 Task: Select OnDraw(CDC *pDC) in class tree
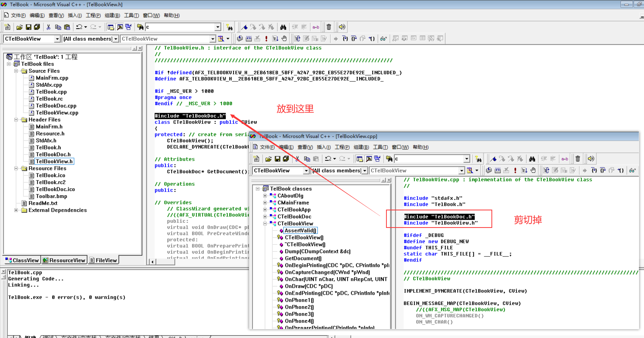point(309,286)
